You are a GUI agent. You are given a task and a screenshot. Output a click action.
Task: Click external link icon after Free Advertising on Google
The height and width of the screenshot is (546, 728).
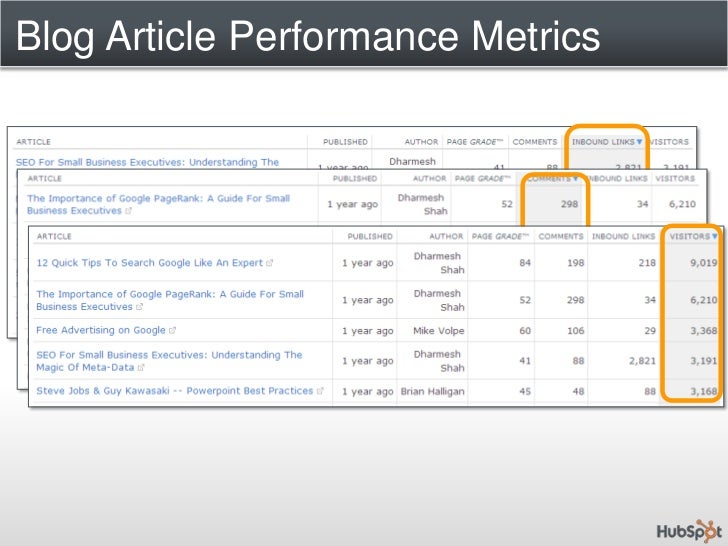tap(172, 330)
